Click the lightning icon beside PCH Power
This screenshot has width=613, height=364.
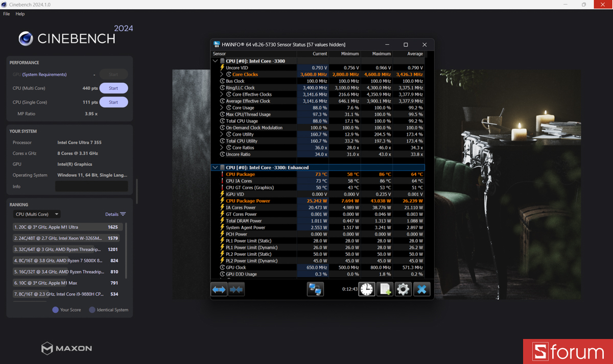[222, 234]
